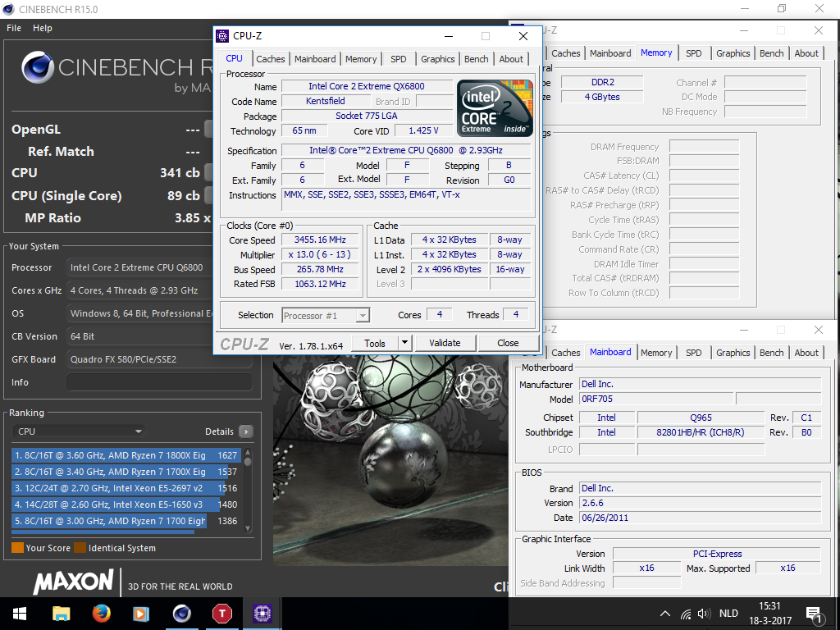This screenshot has width=840, height=630.
Task: Open Bench tab in the Mainboard CPU-Z window
Action: [771, 353]
